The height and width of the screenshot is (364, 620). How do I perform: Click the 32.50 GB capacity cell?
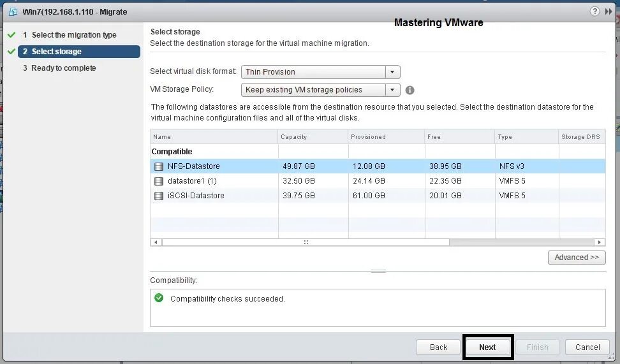pos(299,181)
